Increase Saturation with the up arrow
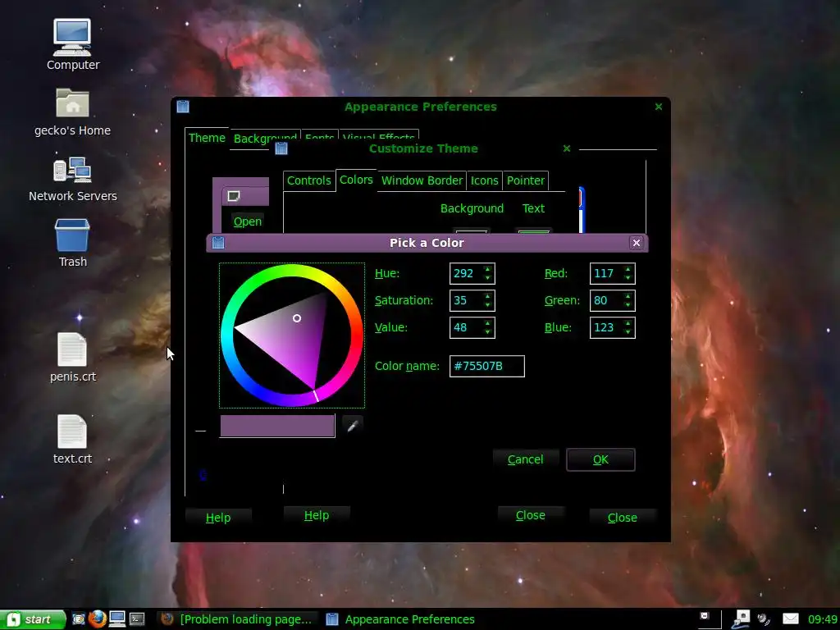The height and width of the screenshot is (630, 840). [x=487, y=295]
